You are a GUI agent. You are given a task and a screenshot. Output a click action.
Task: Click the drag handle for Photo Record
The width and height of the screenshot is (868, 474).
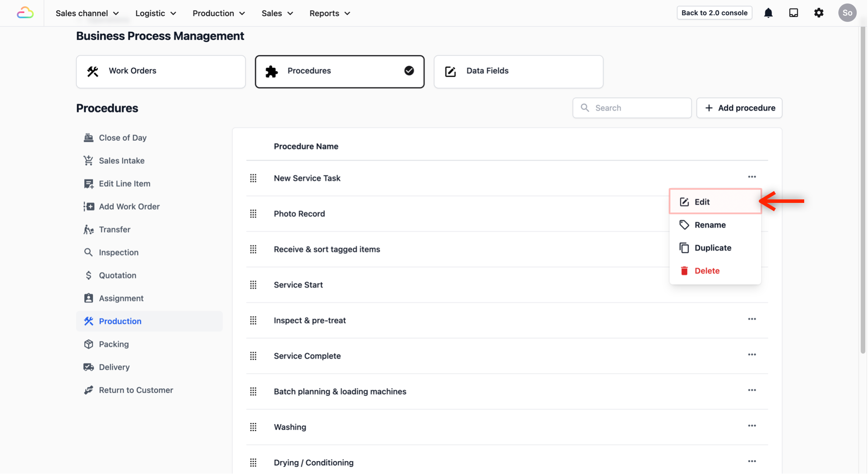pyautogui.click(x=253, y=214)
